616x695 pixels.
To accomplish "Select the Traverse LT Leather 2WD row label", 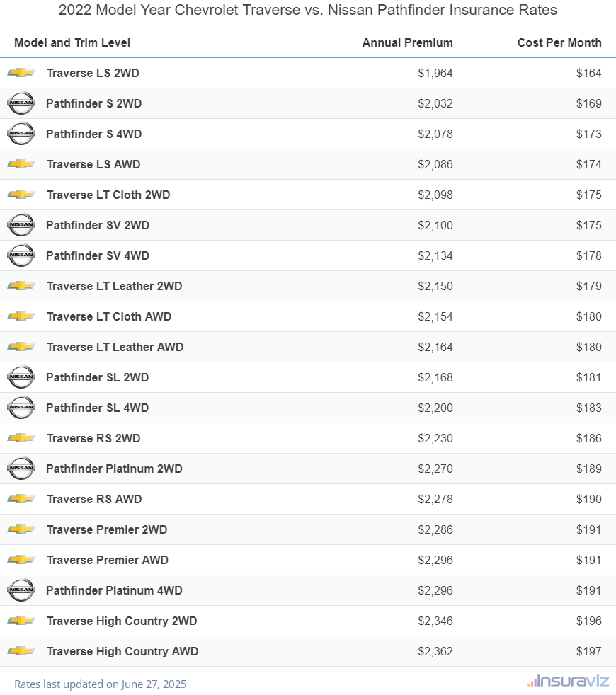I will click(115, 287).
